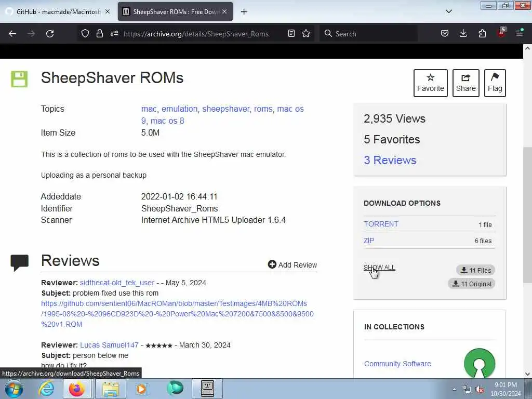Close the GitHub macmade tab
Screen dimensions: 532x399
108,11
